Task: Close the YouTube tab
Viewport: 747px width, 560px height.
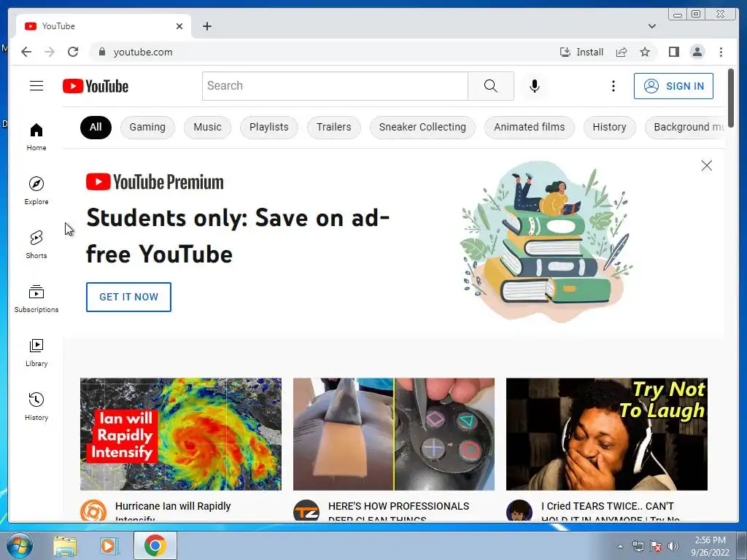Action: 179,26
